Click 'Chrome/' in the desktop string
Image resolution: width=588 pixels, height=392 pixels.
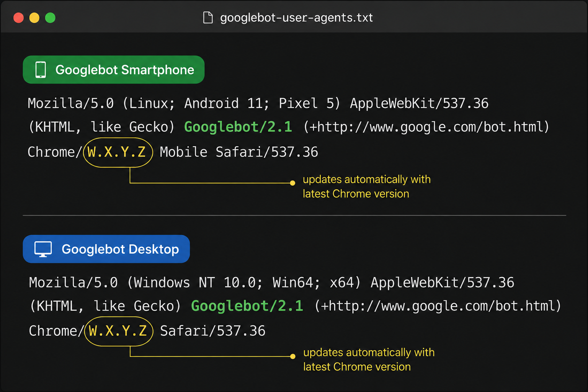click(56, 331)
